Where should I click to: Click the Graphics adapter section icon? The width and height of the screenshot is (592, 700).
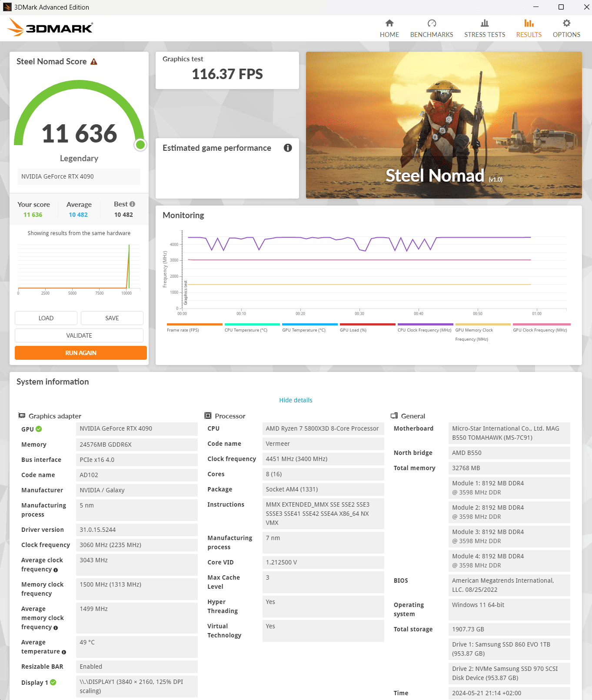pyautogui.click(x=22, y=416)
